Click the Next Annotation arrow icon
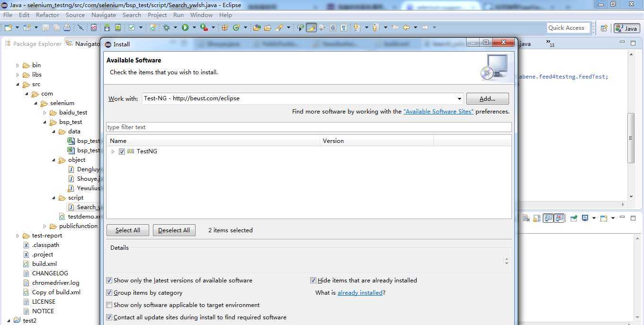This screenshot has height=325, width=644. pyautogui.click(x=357, y=27)
